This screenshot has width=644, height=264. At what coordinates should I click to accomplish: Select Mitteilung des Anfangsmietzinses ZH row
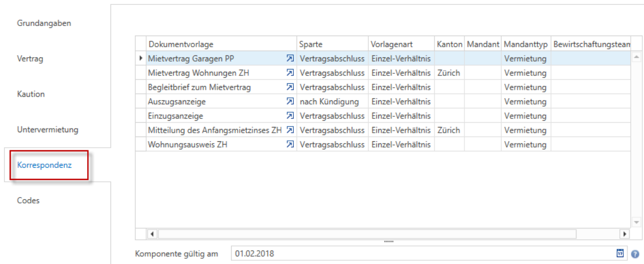[383, 130]
